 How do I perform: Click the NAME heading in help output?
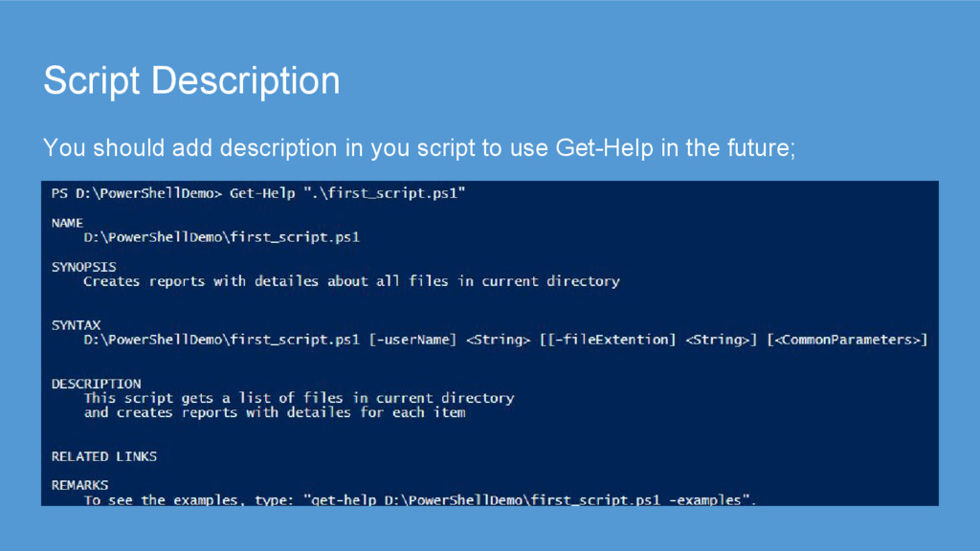67,223
